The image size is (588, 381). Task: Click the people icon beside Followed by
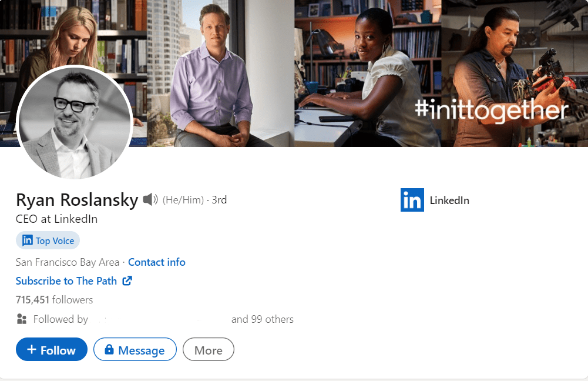pyautogui.click(x=22, y=319)
